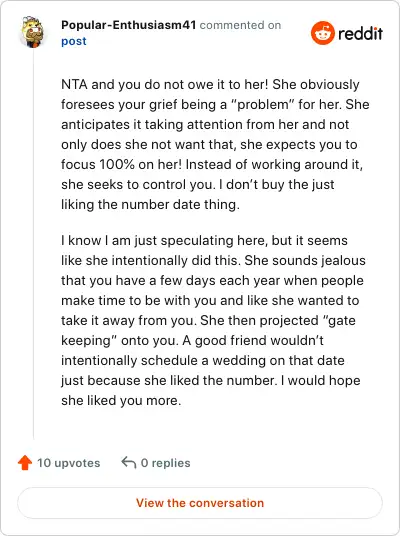This screenshot has width=400, height=536.
Task: Click the closing sentence "she liked you more."
Action: pyautogui.click(x=121, y=400)
